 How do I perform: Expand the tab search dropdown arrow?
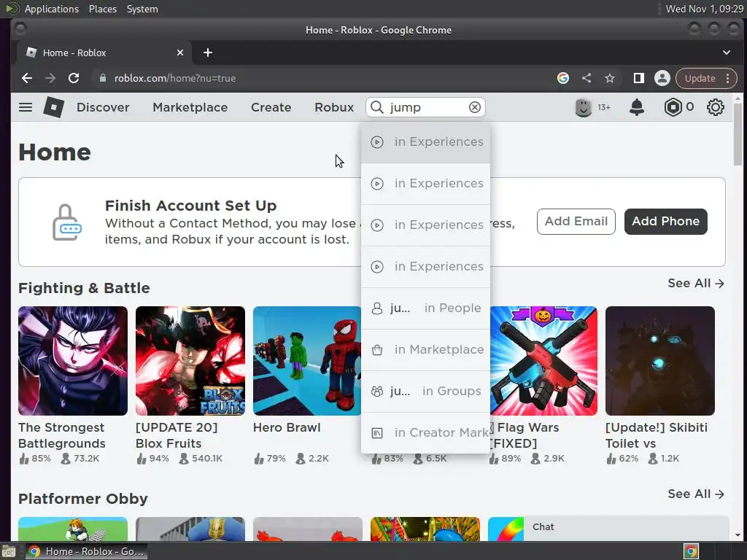(727, 52)
